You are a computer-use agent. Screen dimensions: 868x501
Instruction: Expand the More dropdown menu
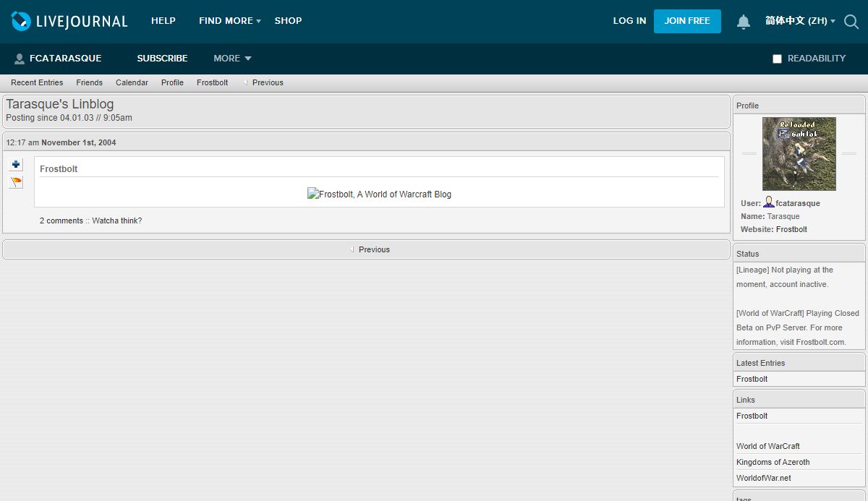pyautogui.click(x=232, y=59)
